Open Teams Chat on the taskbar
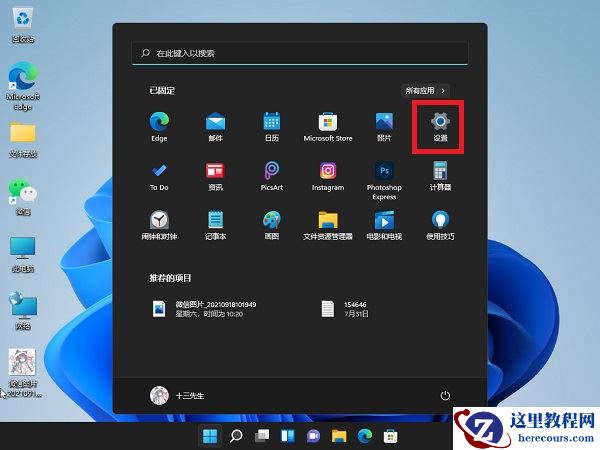 click(x=313, y=436)
